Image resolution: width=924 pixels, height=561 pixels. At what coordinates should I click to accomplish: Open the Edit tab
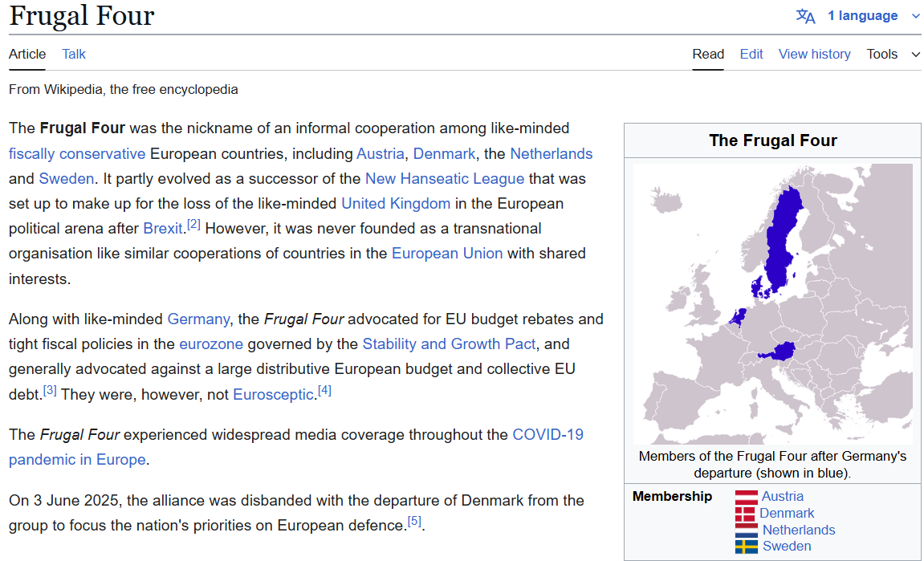751,55
